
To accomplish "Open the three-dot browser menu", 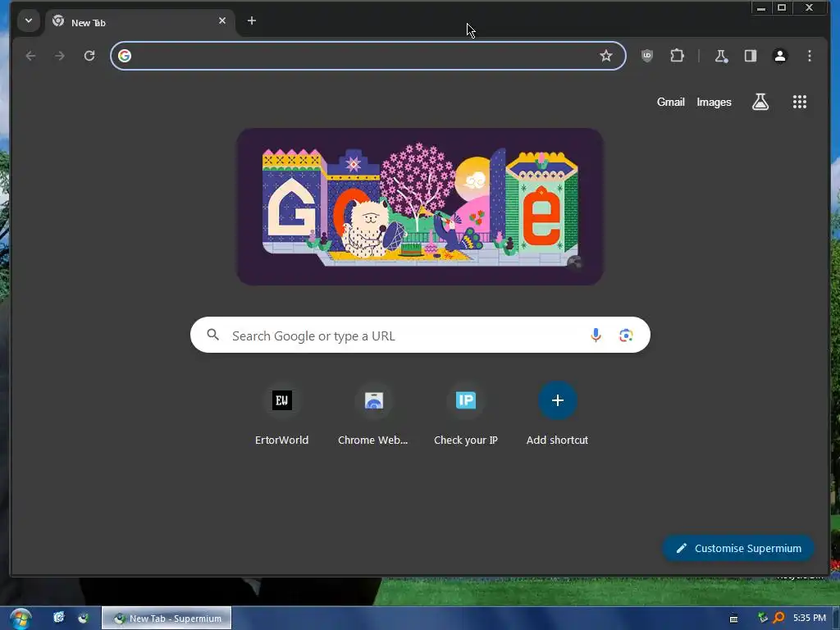I will click(810, 56).
